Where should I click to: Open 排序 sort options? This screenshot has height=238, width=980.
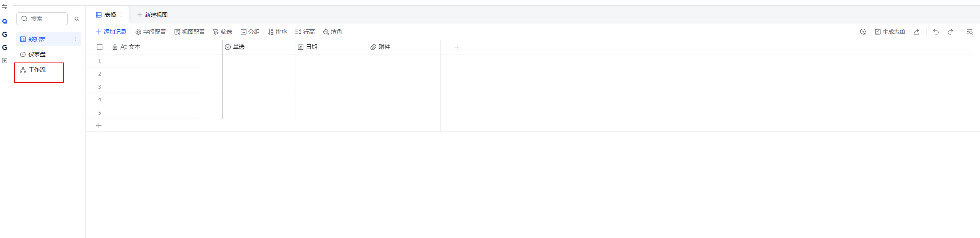pos(278,32)
